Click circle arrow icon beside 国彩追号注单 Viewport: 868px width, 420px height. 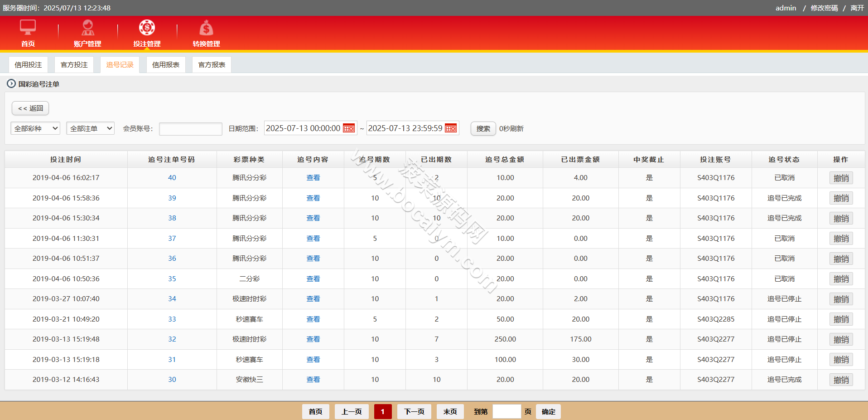[11, 83]
